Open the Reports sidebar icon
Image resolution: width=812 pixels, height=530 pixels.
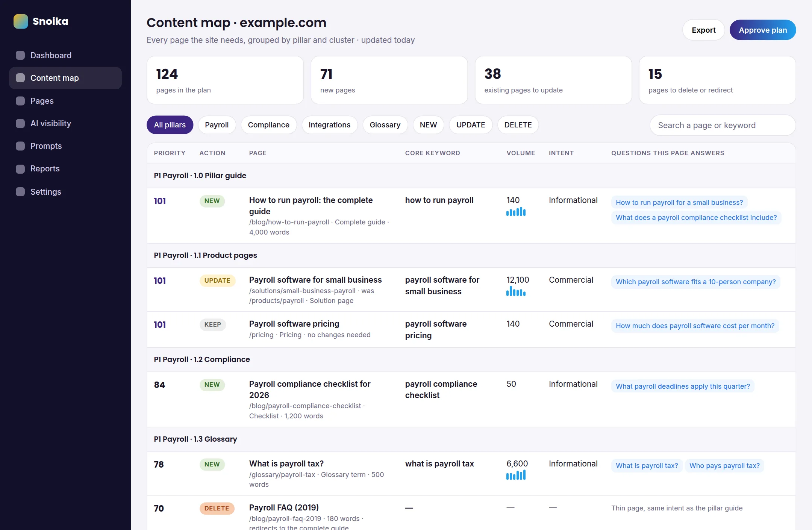[x=20, y=169]
